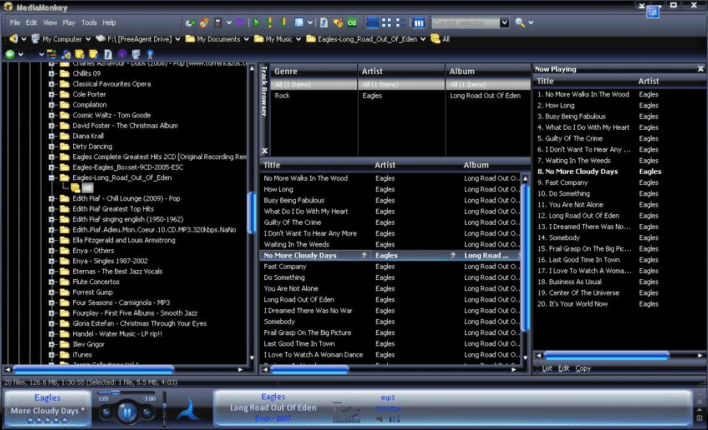The height and width of the screenshot is (430, 708).
Task: Click the synchronize green arrows toolbar icon
Action: coord(191,23)
